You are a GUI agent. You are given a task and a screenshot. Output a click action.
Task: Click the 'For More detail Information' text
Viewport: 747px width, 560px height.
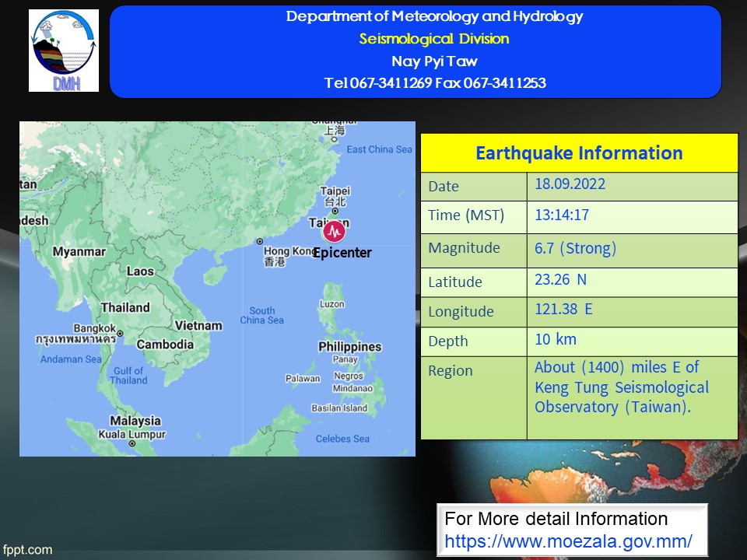tap(556, 519)
